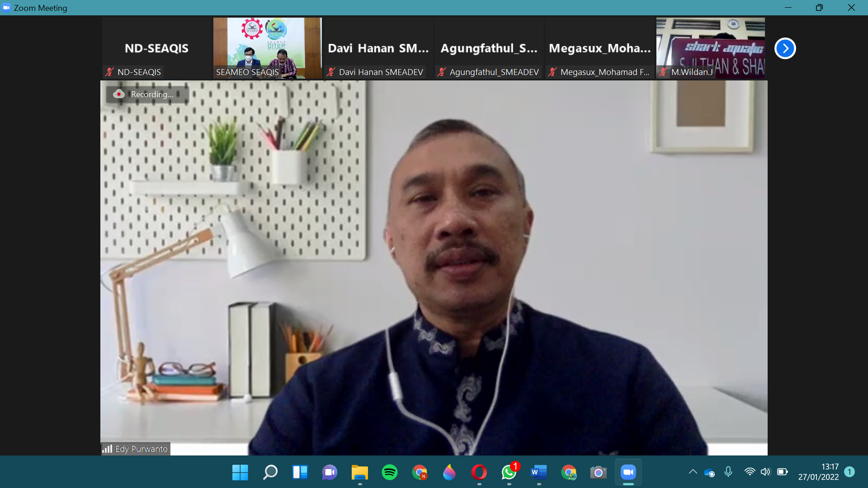
Task: Select SEAMEO SEAQIS video thumbnail
Action: click(267, 48)
